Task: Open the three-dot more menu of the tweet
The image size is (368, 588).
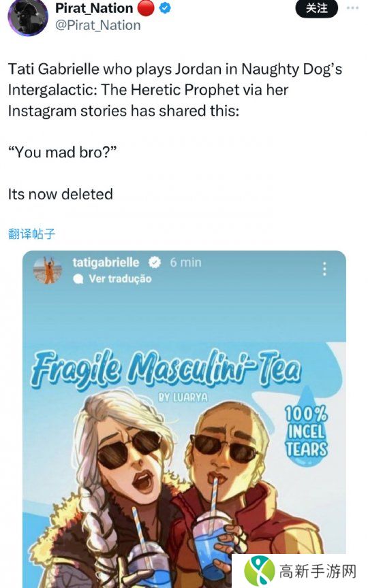Action: [x=352, y=8]
